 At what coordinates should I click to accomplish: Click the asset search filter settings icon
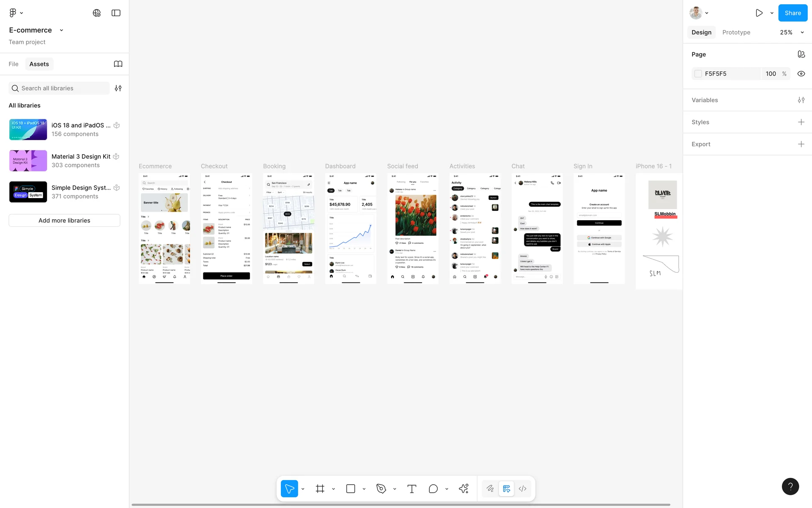click(118, 88)
